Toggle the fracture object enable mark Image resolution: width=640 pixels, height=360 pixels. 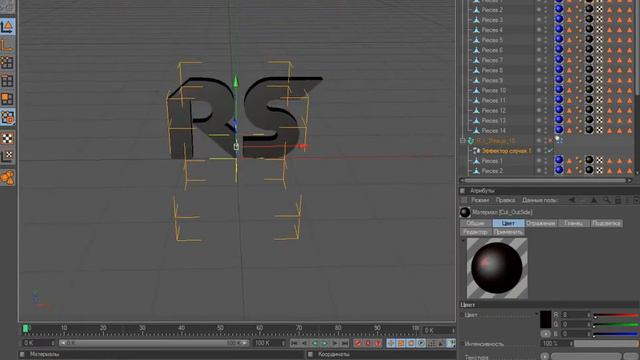[x=550, y=140]
